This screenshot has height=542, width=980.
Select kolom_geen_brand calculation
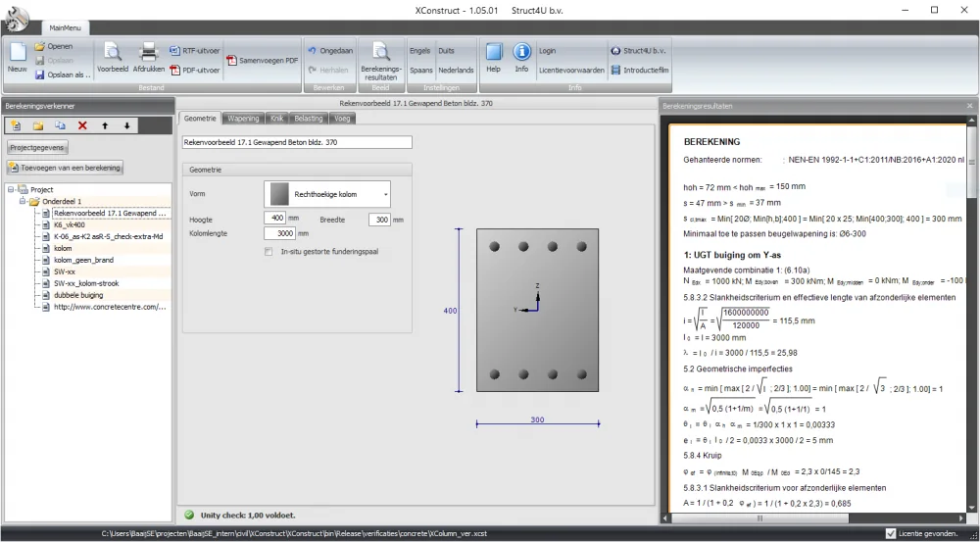click(83, 260)
